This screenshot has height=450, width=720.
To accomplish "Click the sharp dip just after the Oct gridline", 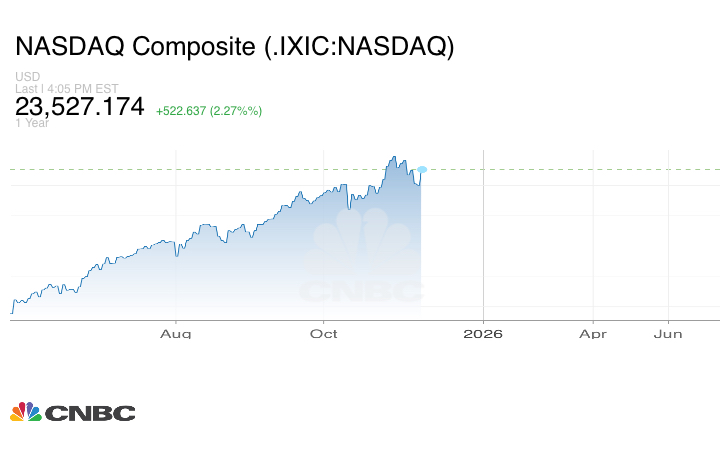I will click(x=349, y=208).
